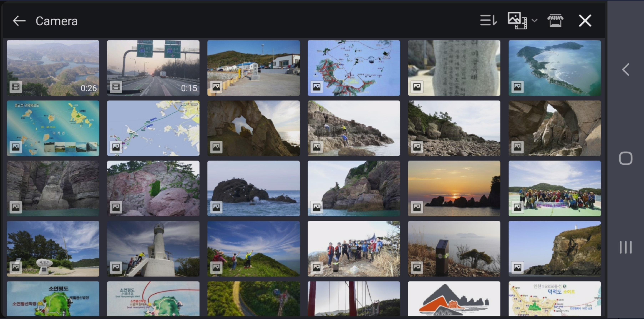This screenshot has width=644, height=319.
Task: Select the aerial island sandbar photo
Action: 555,68
